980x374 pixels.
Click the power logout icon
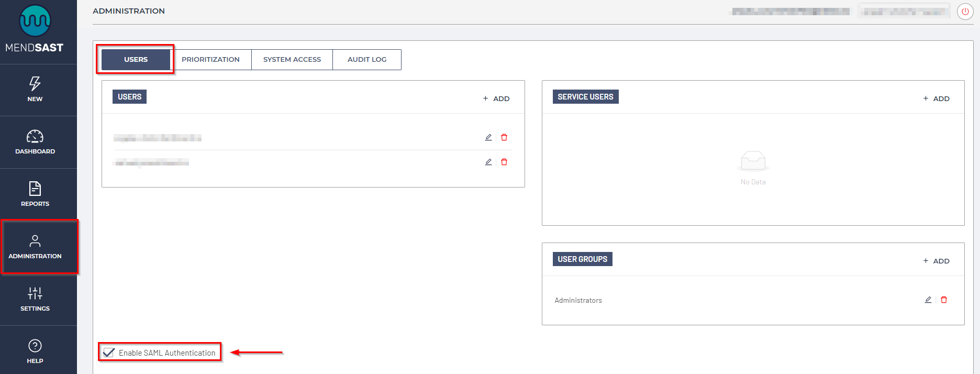pyautogui.click(x=965, y=12)
